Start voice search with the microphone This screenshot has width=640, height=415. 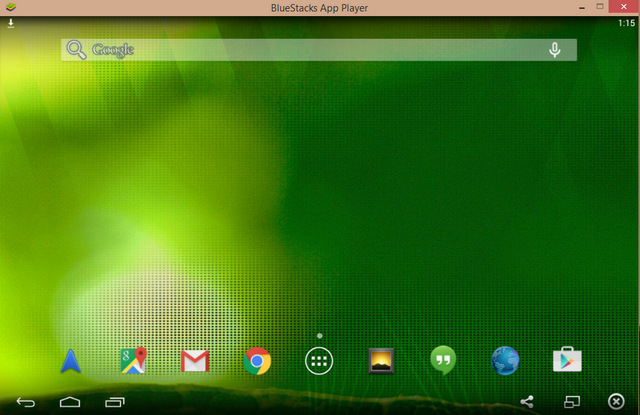(x=555, y=50)
